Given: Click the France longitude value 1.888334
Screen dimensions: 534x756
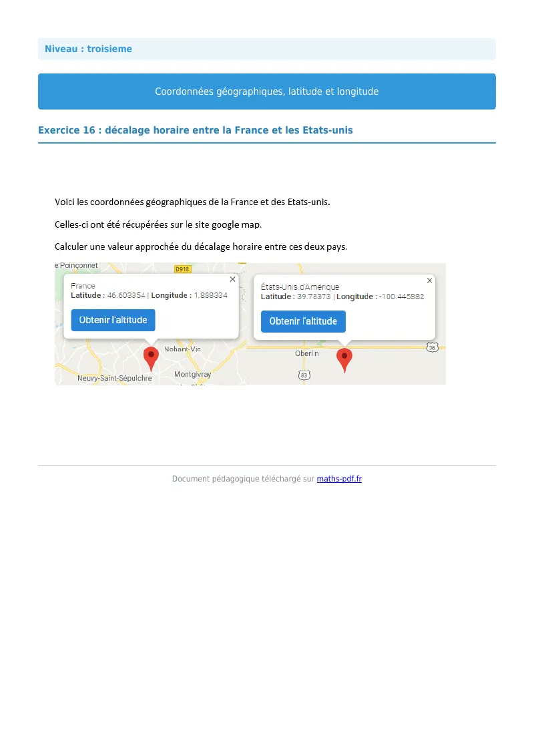Looking at the screenshot, I should [211, 295].
